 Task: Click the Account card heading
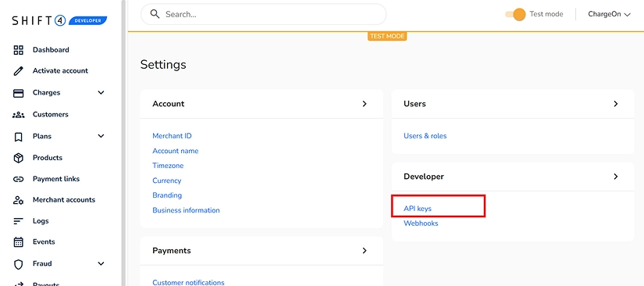point(169,104)
